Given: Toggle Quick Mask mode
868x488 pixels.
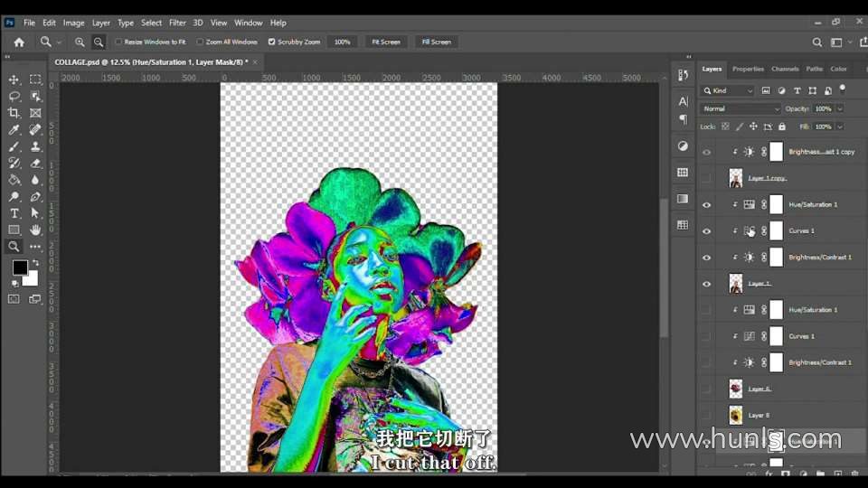Looking at the screenshot, I should (x=14, y=299).
